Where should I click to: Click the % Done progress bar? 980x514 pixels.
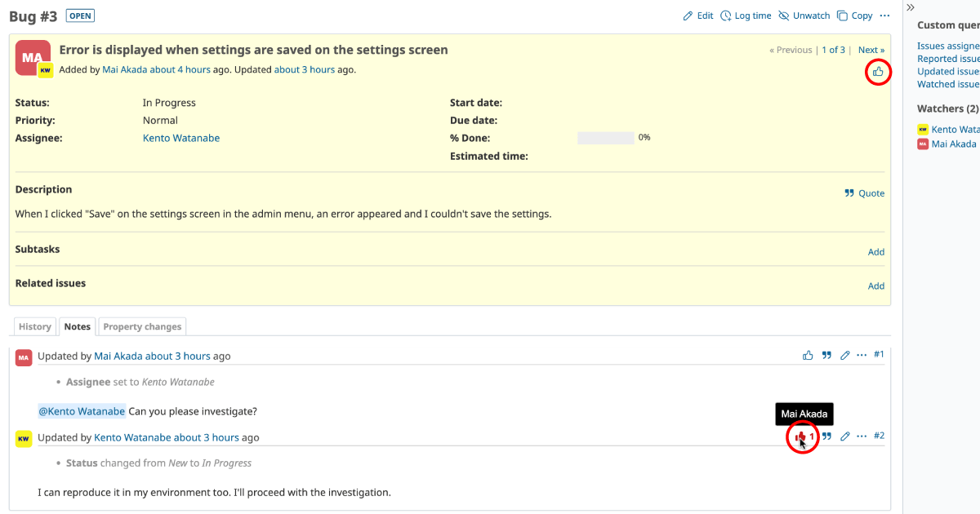pyautogui.click(x=605, y=138)
